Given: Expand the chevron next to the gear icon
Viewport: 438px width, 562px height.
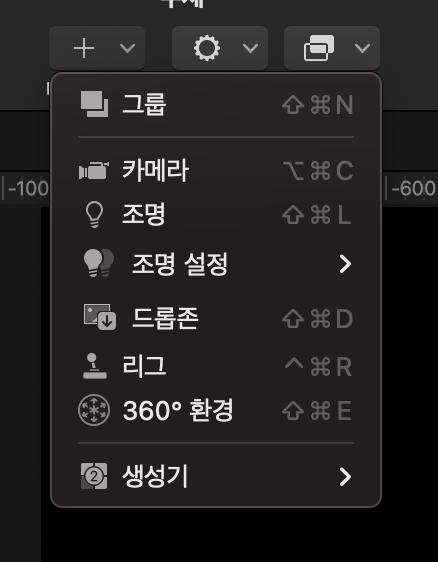Looking at the screenshot, I should click(250, 48).
